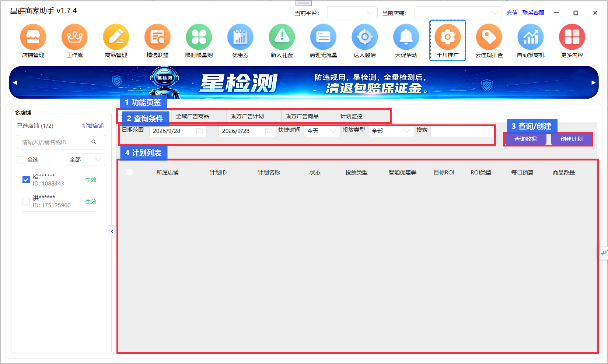
Task: Expand the 当前平台 dropdown
Action: click(x=352, y=13)
